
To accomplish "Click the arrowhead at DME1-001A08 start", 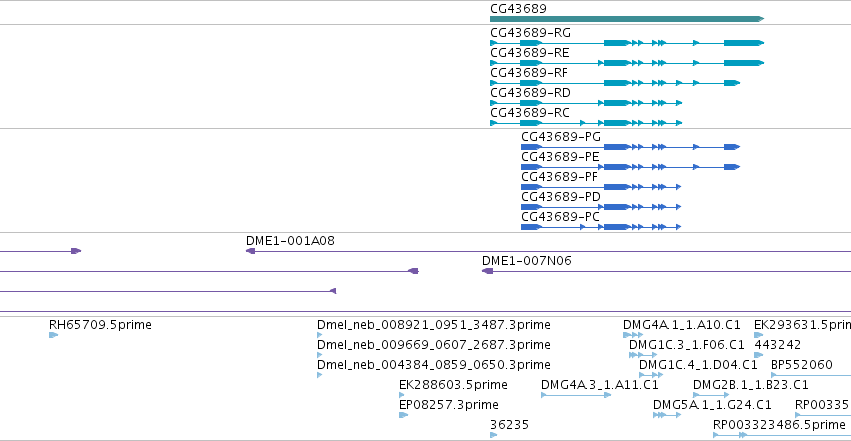I will pos(250,251).
